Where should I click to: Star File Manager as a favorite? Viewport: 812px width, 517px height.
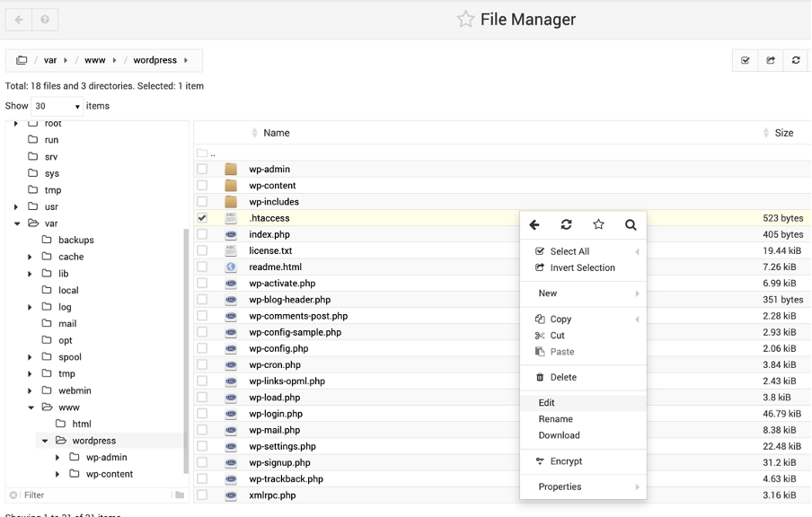point(465,19)
